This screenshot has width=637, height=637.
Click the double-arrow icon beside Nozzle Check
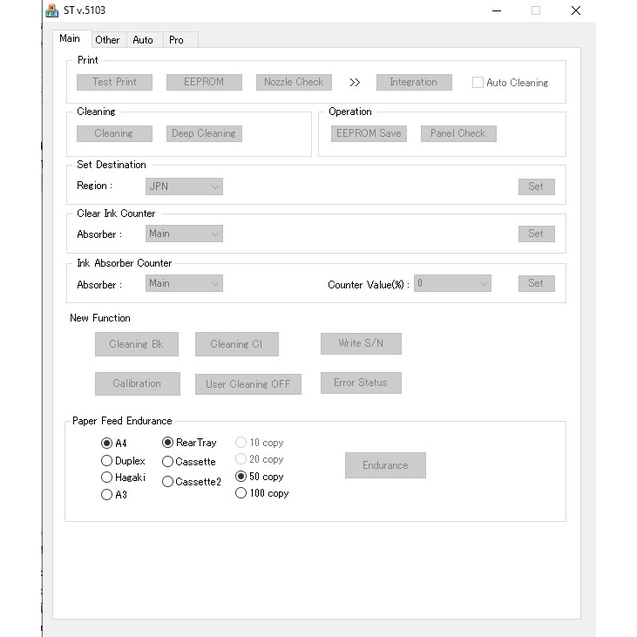[355, 82]
